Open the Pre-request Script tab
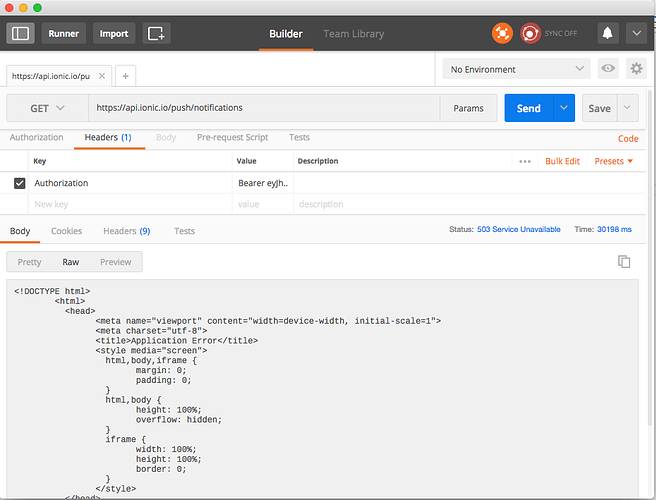This screenshot has height=500, width=656. coord(233,137)
